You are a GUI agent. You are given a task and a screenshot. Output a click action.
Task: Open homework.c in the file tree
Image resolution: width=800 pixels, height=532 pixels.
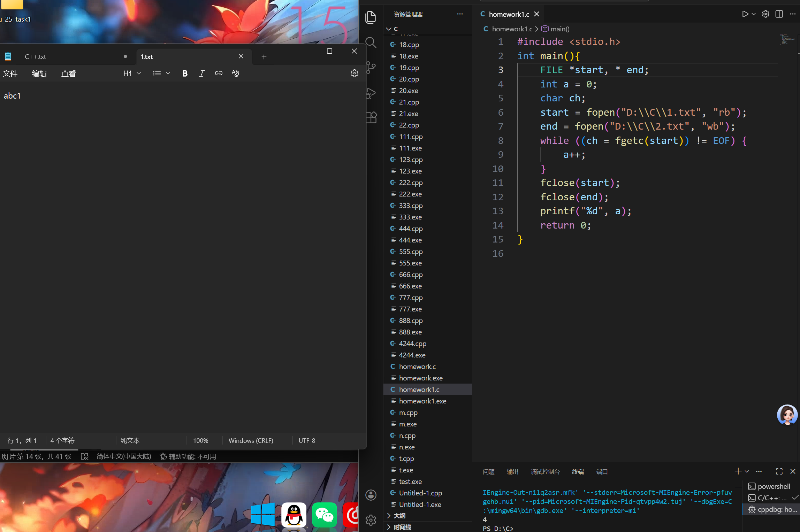click(417, 366)
